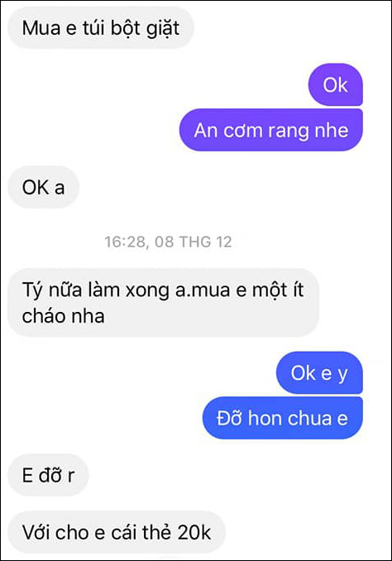Tap the 'E đỡ r' message bubble

coord(48,475)
